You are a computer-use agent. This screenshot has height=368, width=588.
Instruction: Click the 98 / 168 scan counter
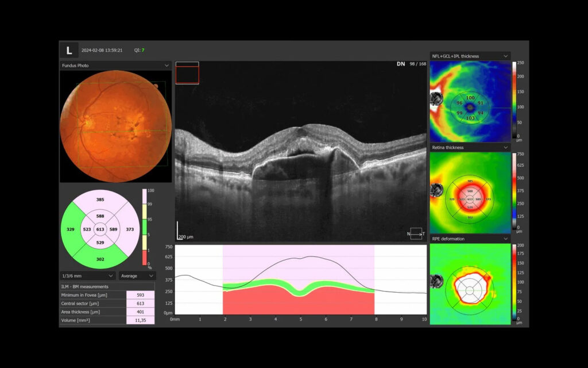[417, 64]
